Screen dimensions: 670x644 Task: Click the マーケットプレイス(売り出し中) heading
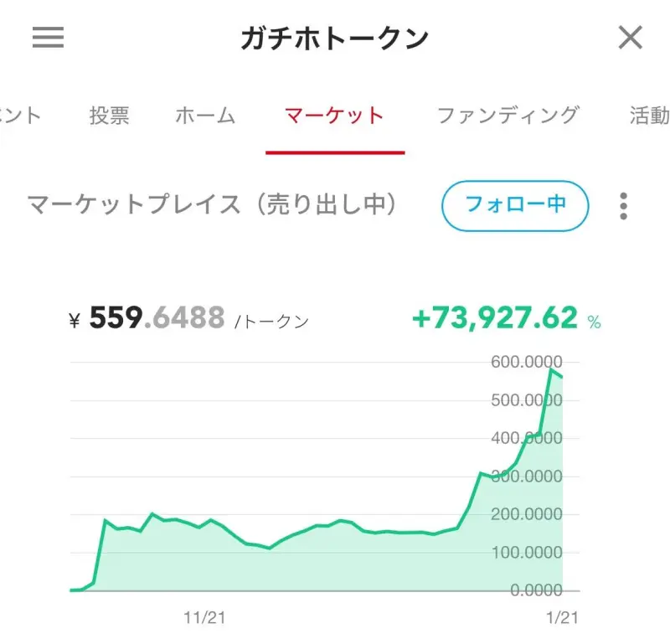pyautogui.click(x=213, y=205)
